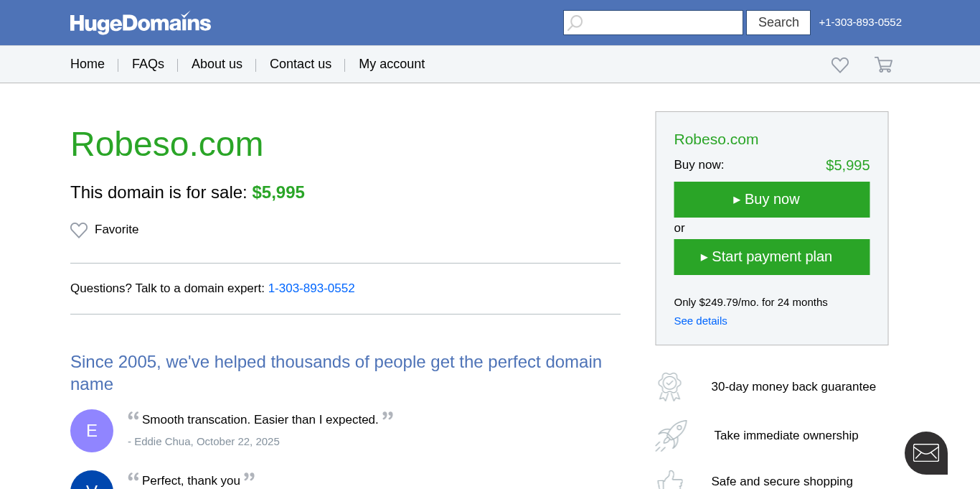Screen dimensions: 980x489
Task: Click the magnifier icon in search box
Action: (575, 23)
